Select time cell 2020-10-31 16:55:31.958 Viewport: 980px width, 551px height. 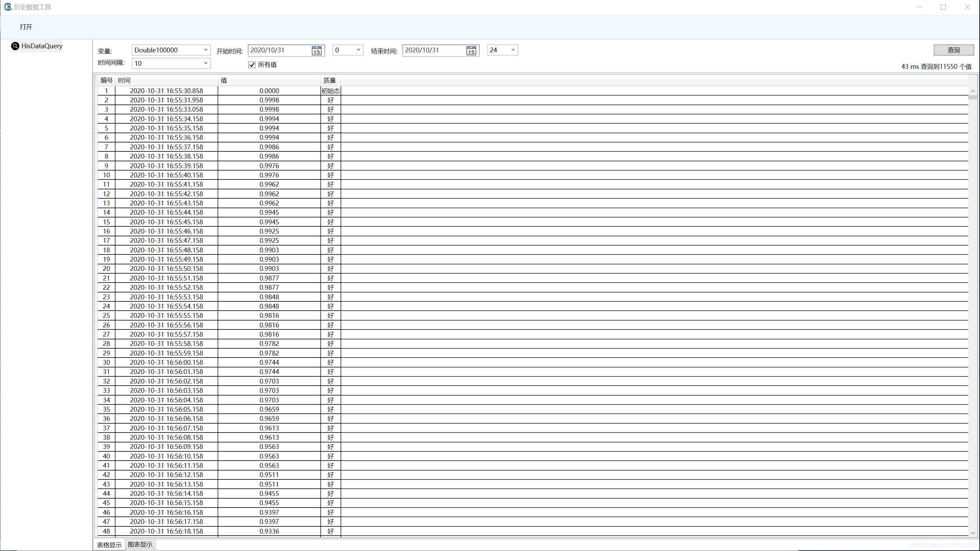[166, 100]
